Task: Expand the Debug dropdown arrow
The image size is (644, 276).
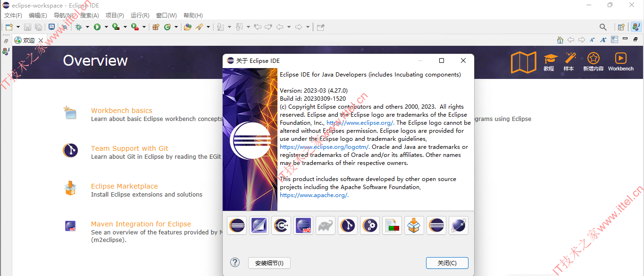Action: click(x=88, y=27)
